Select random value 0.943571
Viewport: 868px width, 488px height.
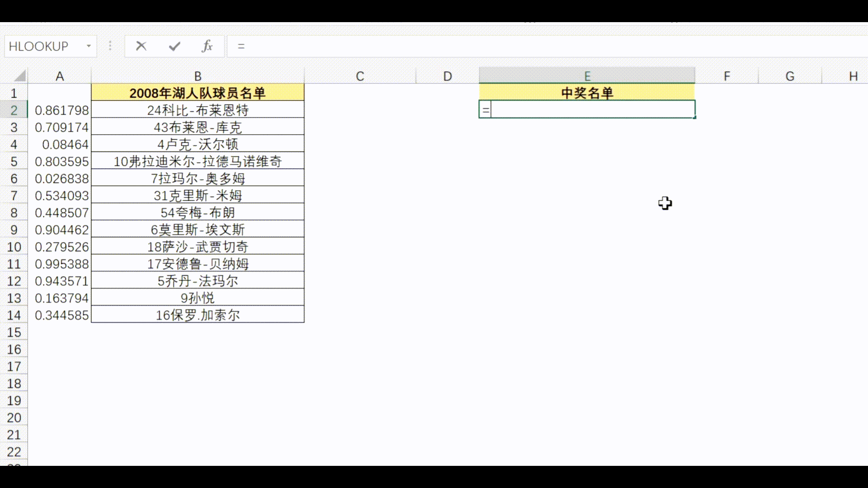[60, 281]
